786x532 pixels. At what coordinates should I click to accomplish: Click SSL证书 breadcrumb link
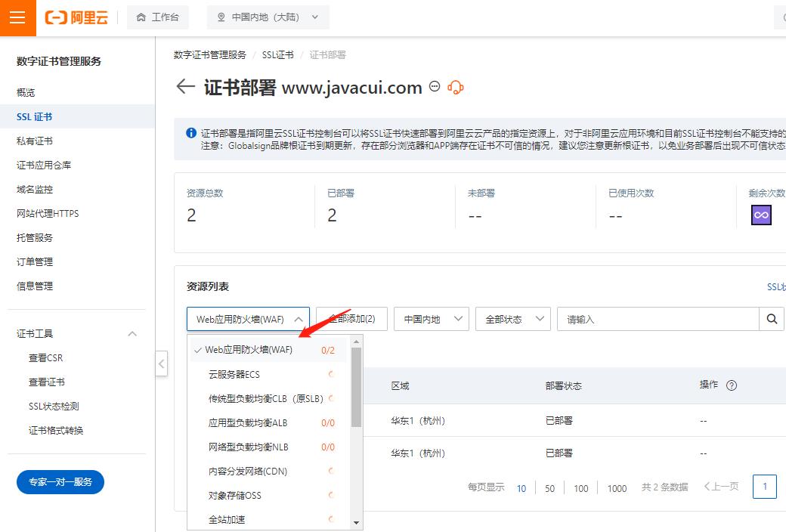(x=277, y=54)
